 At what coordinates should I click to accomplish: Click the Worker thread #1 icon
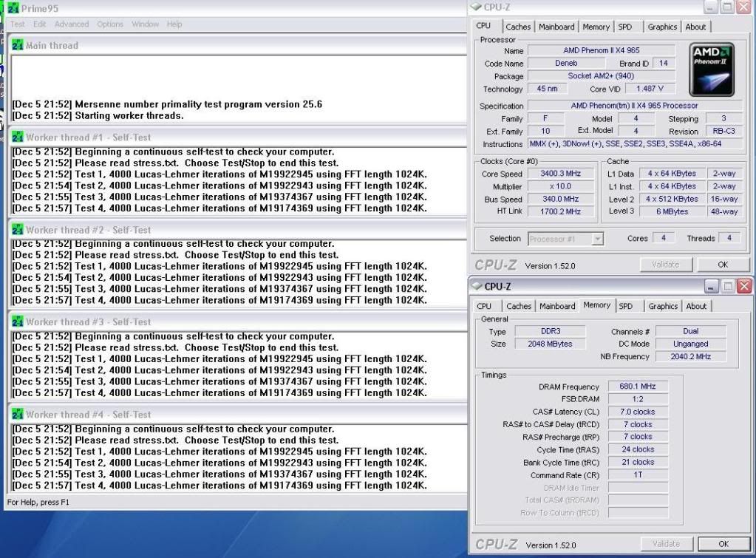[18, 137]
